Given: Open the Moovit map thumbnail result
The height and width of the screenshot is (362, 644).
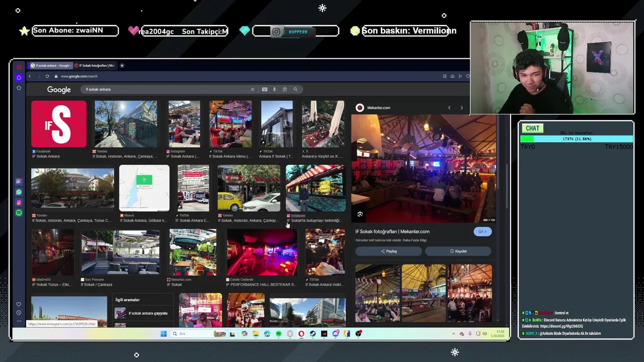Looking at the screenshot, I should (x=144, y=188).
